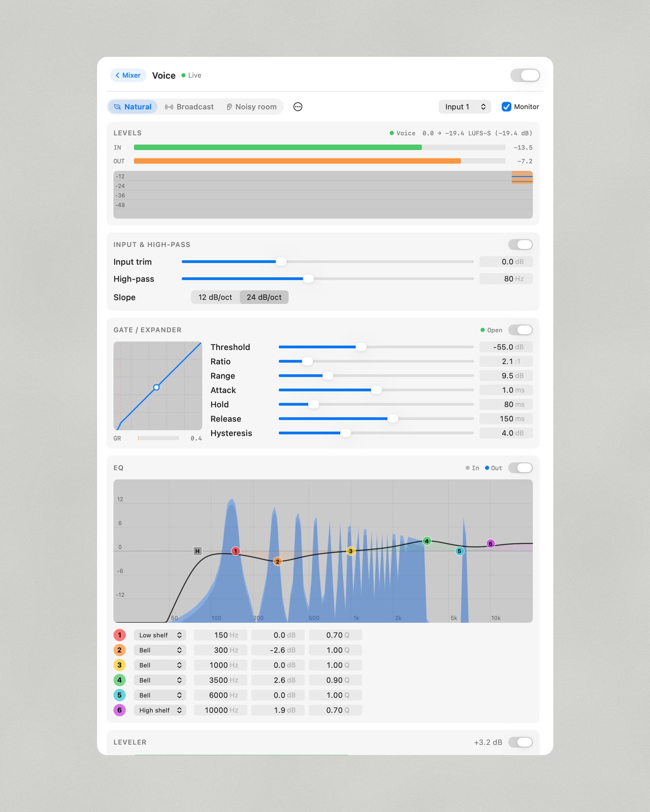Click band 3 yellow badge in EQ list
This screenshot has width=650, height=812.
119,665
